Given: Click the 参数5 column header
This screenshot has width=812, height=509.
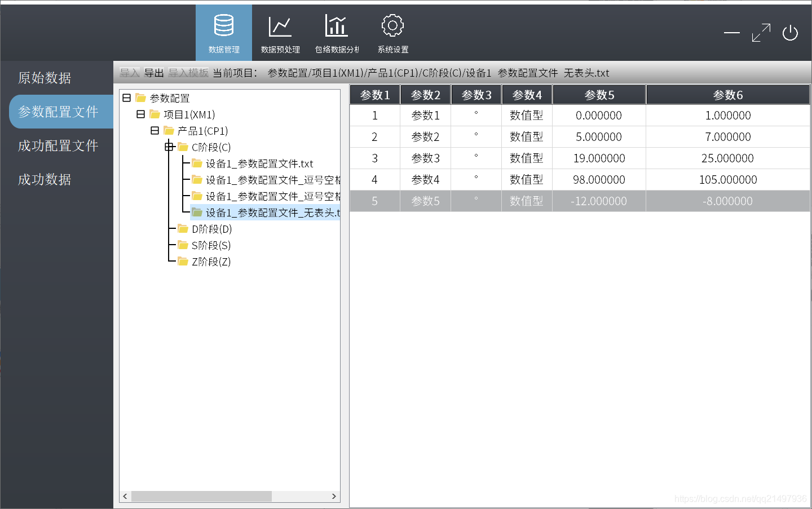Looking at the screenshot, I should 599,95.
